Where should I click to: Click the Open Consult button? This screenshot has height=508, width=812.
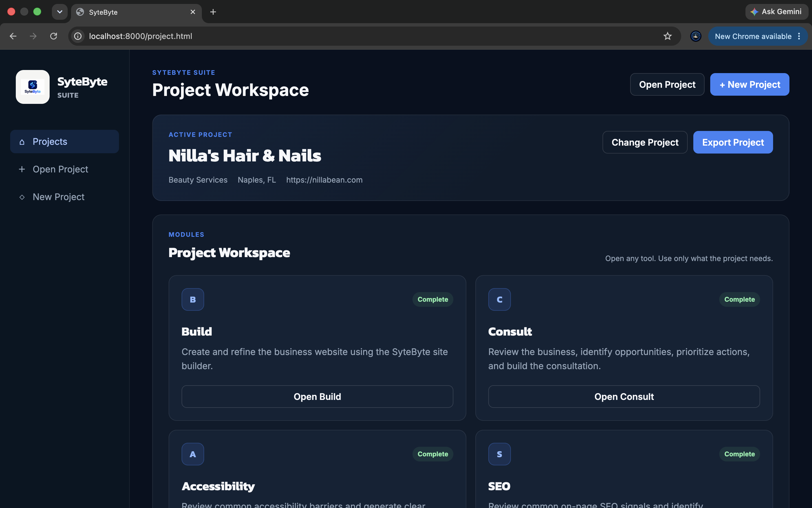624,397
